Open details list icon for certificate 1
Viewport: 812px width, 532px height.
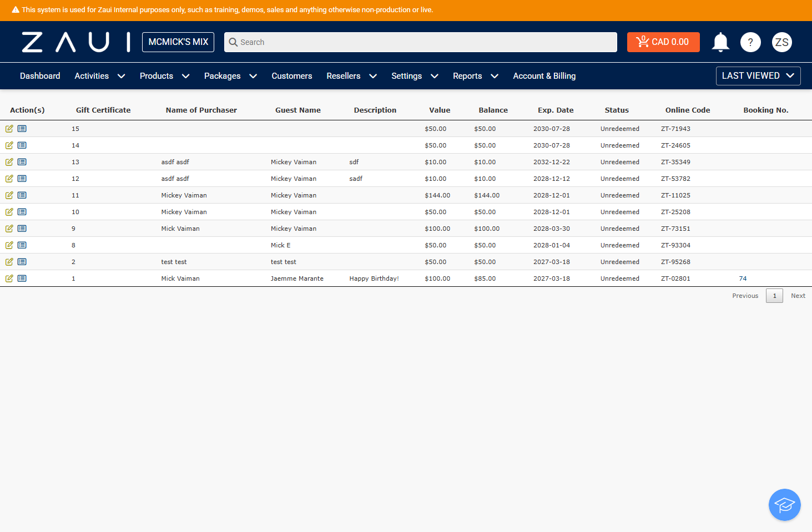pyautogui.click(x=22, y=278)
